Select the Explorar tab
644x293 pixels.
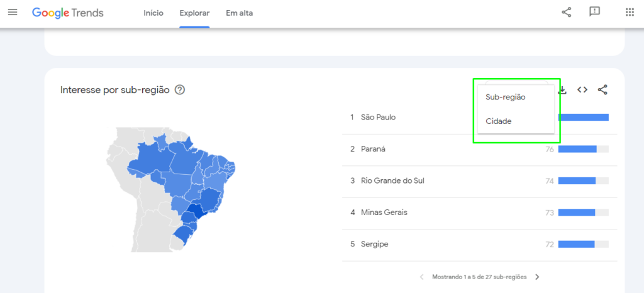195,13
